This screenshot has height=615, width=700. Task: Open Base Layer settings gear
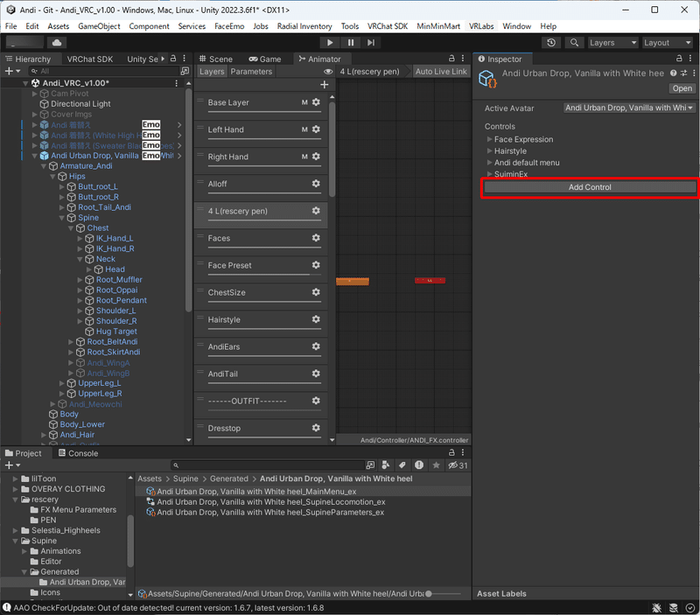tap(316, 102)
